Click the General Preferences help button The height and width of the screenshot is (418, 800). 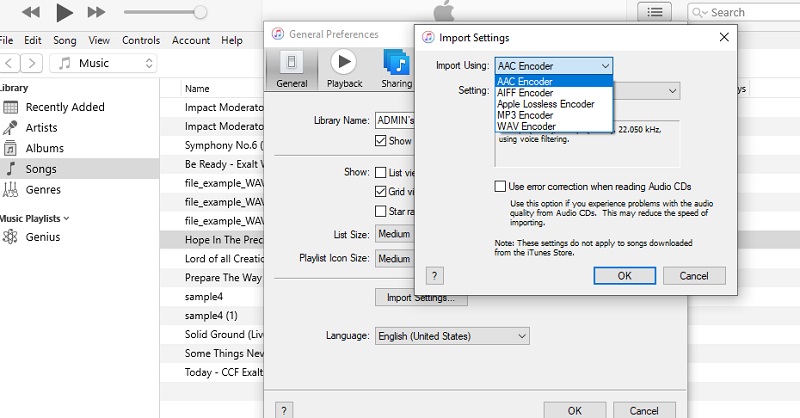tap(284, 410)
